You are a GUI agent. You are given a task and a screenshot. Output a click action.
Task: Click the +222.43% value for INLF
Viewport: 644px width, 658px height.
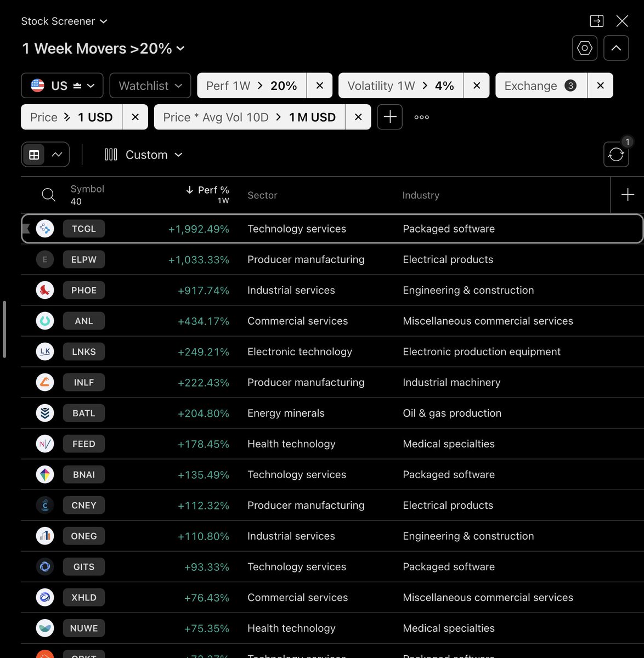(204, 382)
